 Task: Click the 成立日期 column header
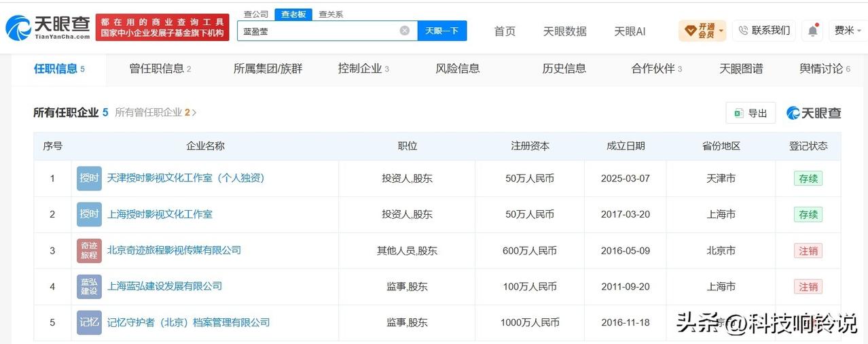tap(626, 146)
